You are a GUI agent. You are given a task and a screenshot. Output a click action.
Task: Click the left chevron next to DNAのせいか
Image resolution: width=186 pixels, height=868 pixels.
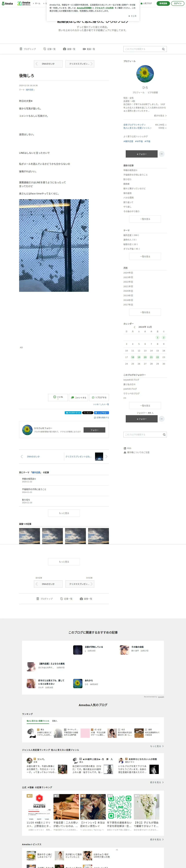pos(22,457)
